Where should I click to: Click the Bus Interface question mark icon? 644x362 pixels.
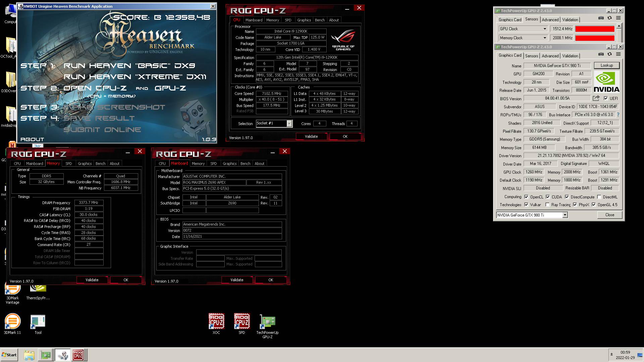(x=618, y=115)
